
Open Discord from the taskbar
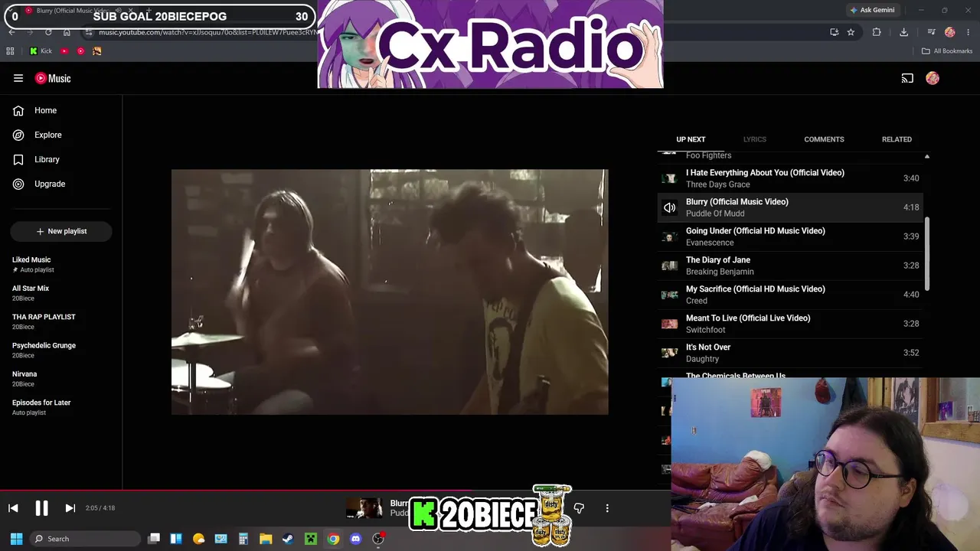(x=355, y=539)
